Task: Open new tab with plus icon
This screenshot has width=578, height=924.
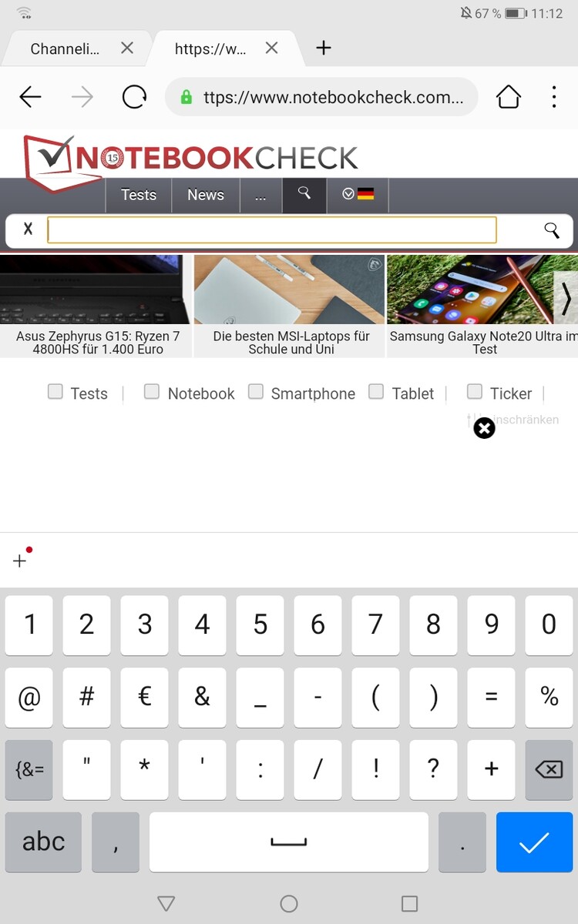Action: [x=324, y=48]
